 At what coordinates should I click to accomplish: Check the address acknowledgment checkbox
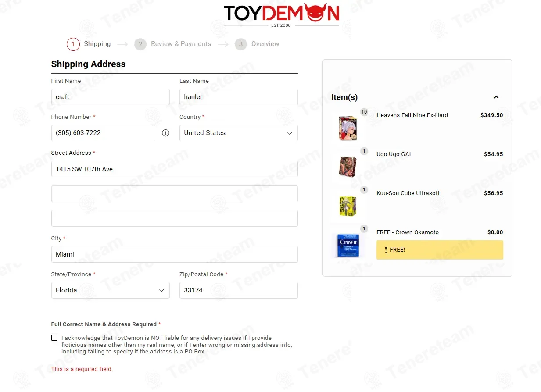54,338
